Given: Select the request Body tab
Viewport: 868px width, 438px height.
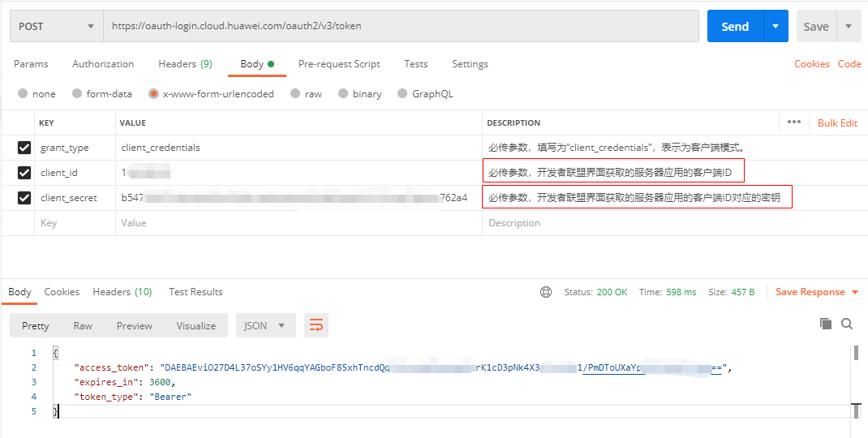Looking at the screenshot, I should [257, 64].
